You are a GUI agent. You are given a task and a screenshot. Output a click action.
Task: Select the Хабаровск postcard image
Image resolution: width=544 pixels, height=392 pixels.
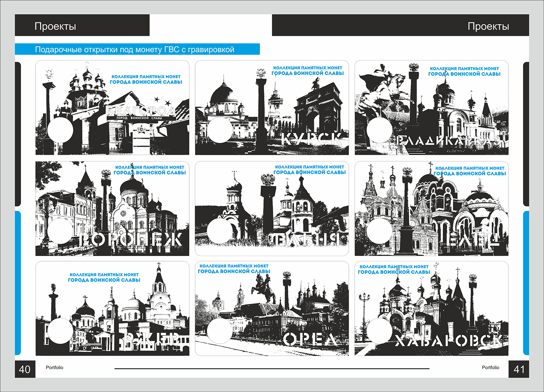click(x=432, y=309)
